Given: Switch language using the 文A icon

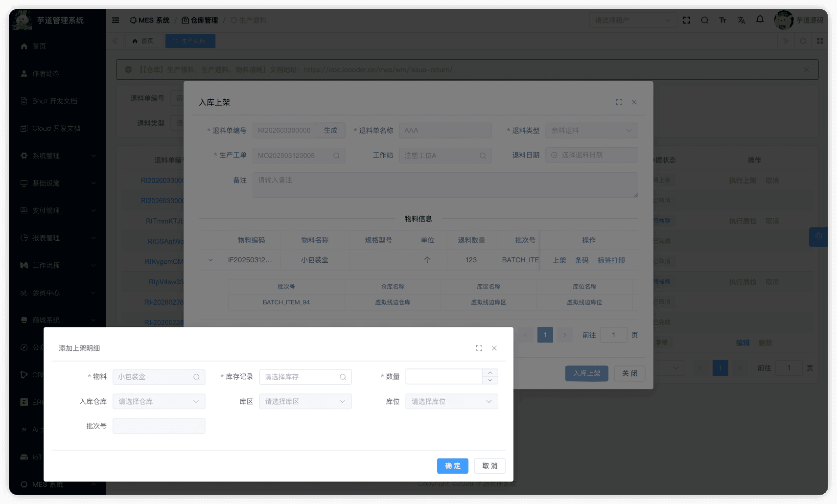Looking at the screenshot, I should pos(741,20).
